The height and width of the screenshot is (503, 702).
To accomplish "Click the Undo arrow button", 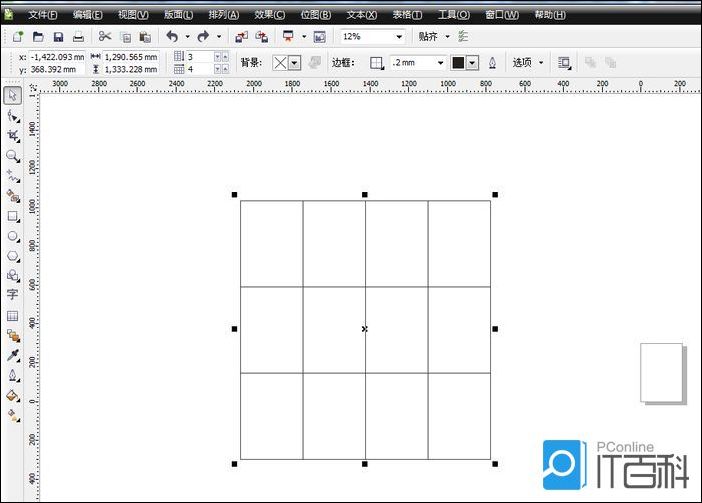I will pyautogui.click(x=171, y=36).
